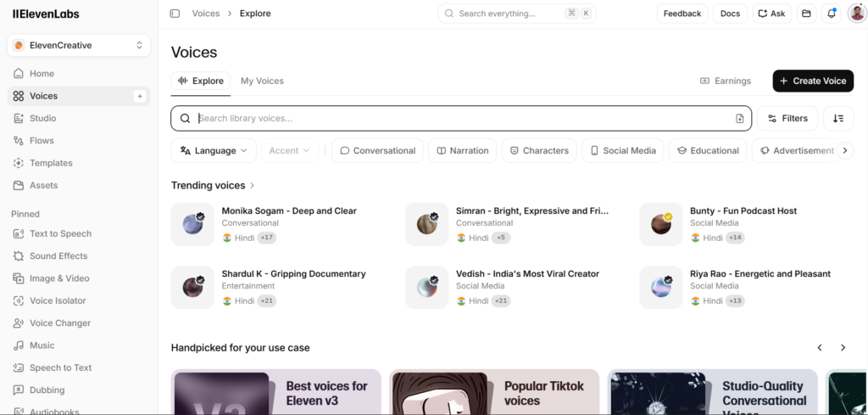Open the Accent dropdown
868x415 pixels.
[x=290, y=151]
